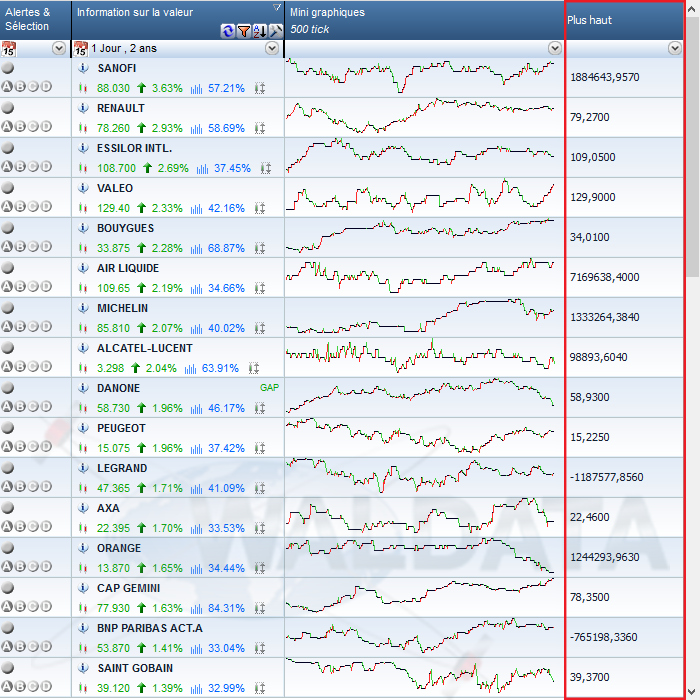Open the SANOFI stock name

point(117,68)
